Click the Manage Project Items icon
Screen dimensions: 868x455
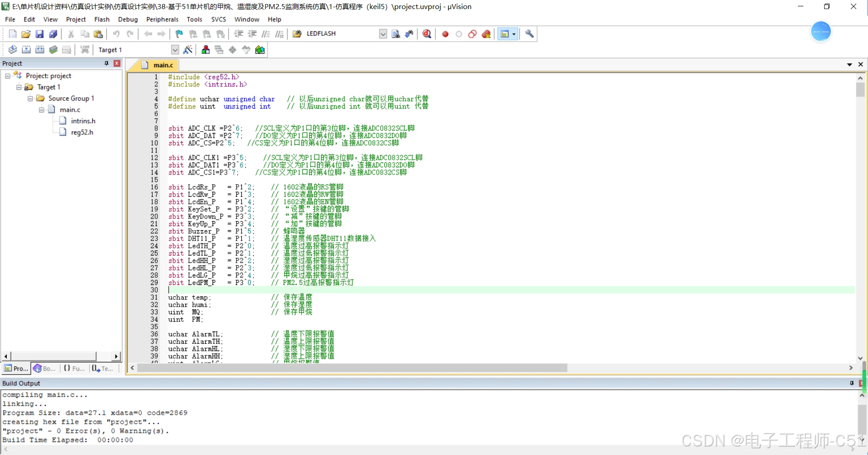[206, 50]
